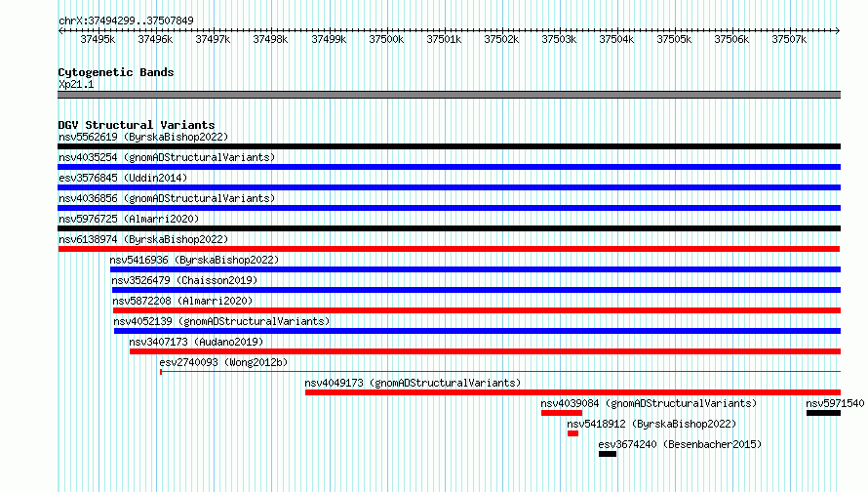Open nsv5872208 (Almarri2020) variant label
868x492 pixels.
tap(182, 301)
